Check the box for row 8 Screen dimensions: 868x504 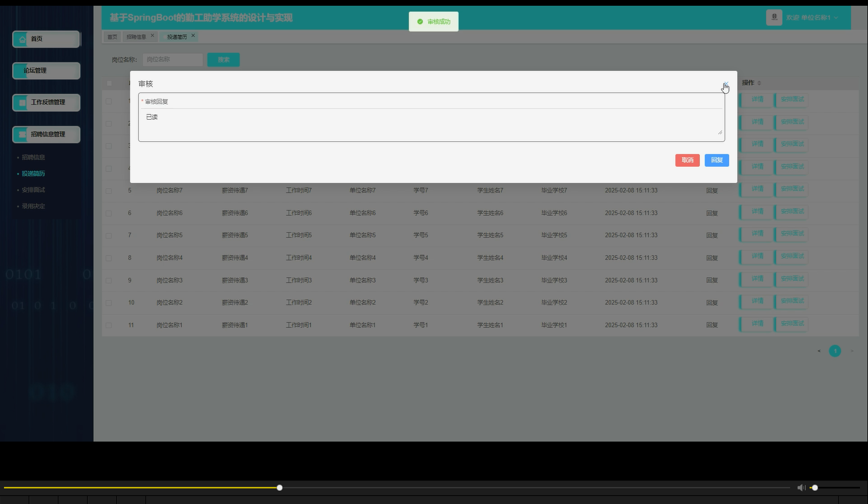tap(109, 258)
